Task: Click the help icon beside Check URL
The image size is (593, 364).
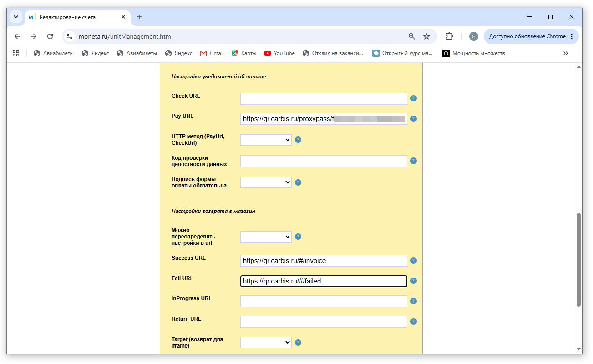Action: [x=413, y=98]
